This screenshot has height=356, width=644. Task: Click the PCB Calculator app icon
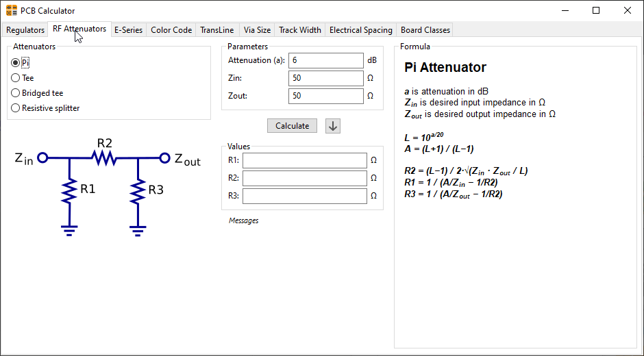[x=12, y=10]
